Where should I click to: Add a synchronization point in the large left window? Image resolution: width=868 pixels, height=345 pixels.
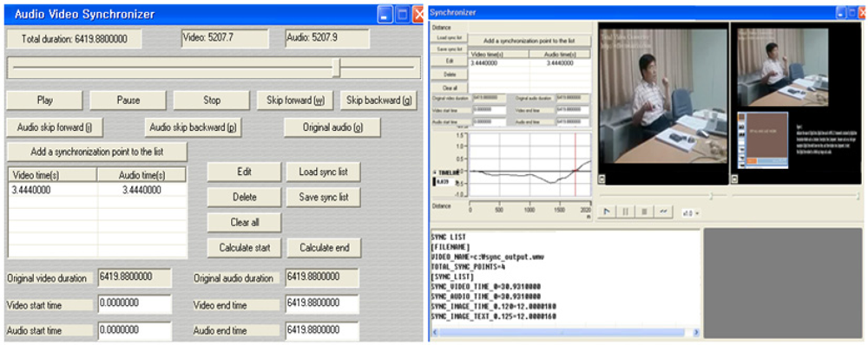97,152
